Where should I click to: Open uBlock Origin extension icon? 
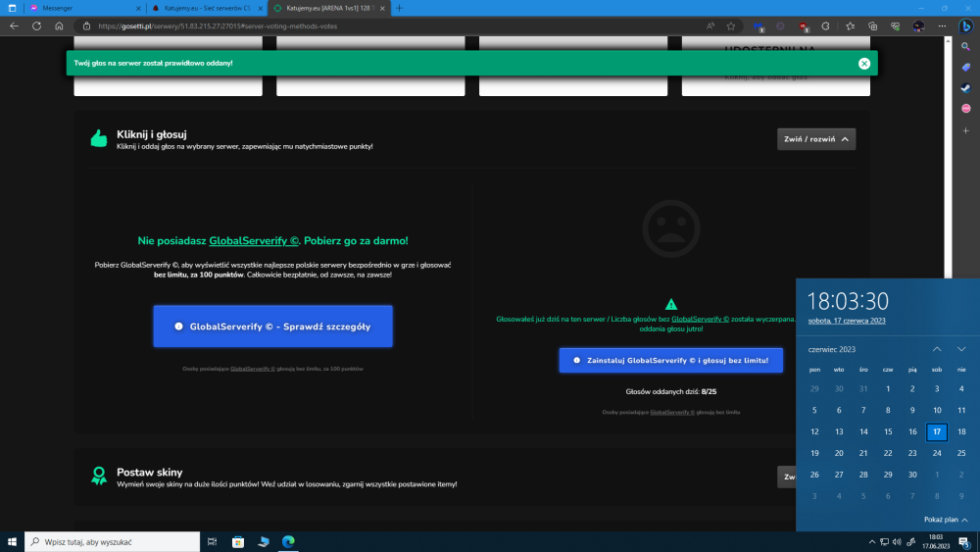click(804, 26)
